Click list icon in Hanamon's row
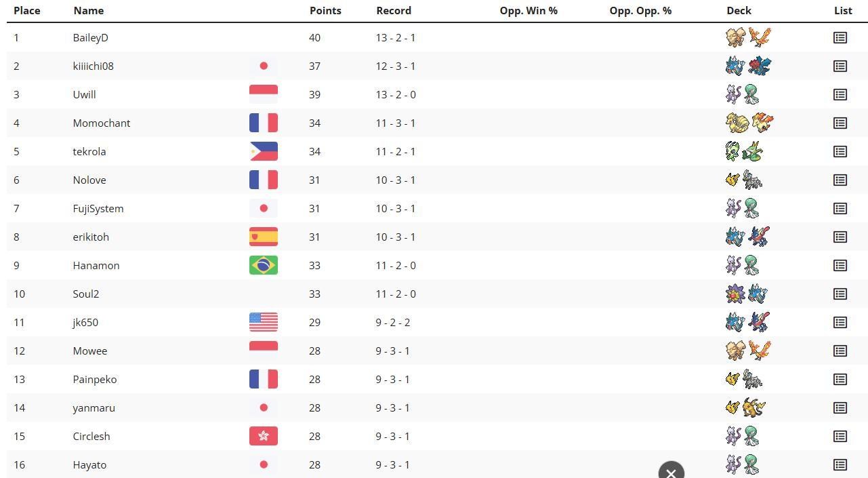Viewport: 868px width, 478px height. (840, 266)
